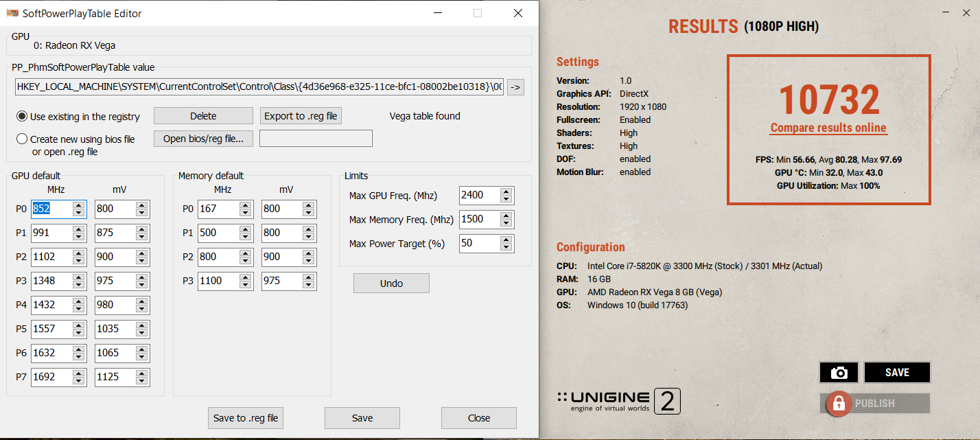Click the SoftPowerPlayTable Editor title bar app icon

(x=12, y=13)
